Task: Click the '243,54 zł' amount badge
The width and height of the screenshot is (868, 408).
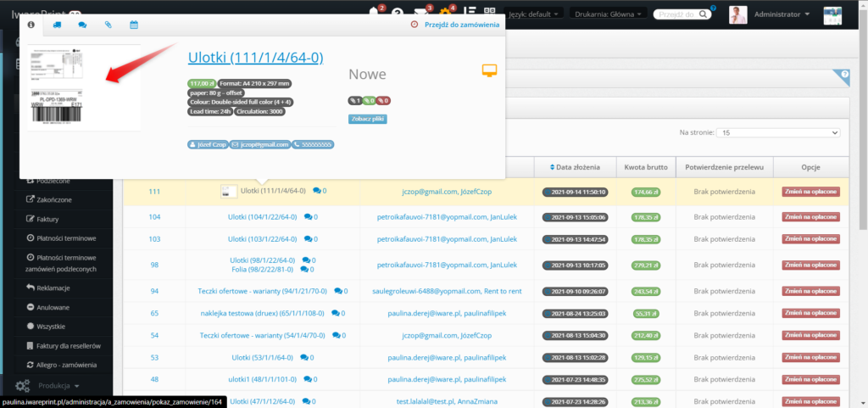Action: (x=646, y=291)
